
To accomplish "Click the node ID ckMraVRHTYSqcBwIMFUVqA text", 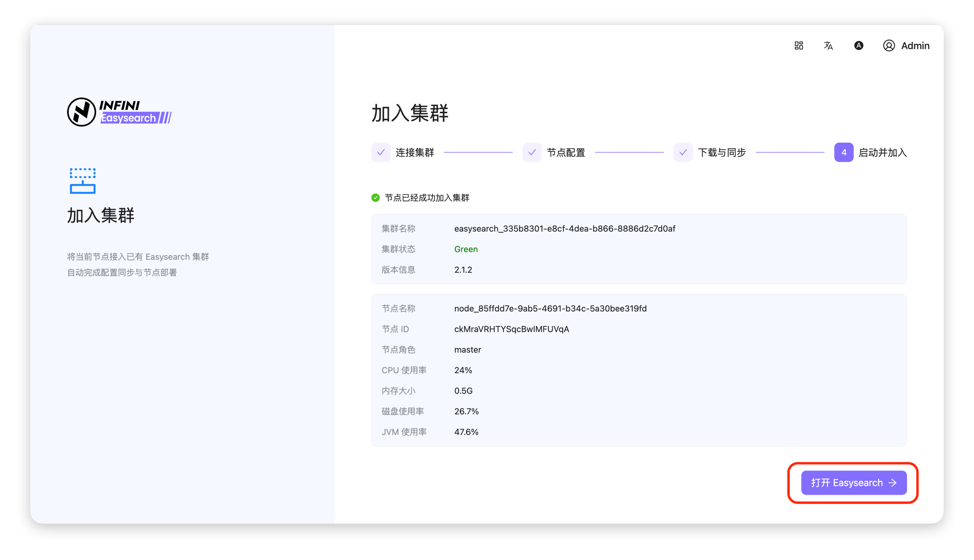I will [512, 329].
